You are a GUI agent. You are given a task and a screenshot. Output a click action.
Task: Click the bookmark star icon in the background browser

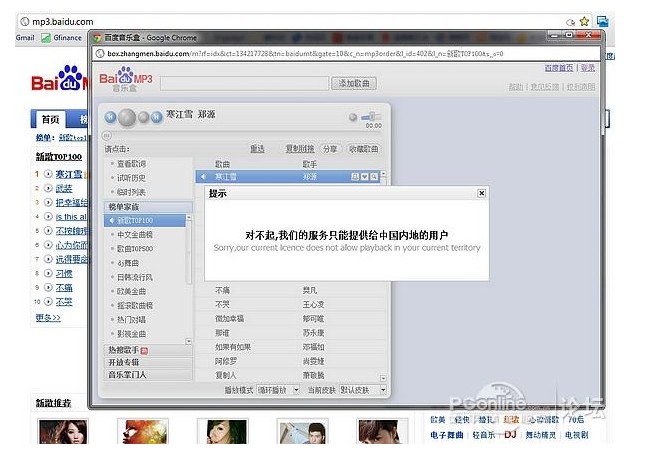point(585,21)
